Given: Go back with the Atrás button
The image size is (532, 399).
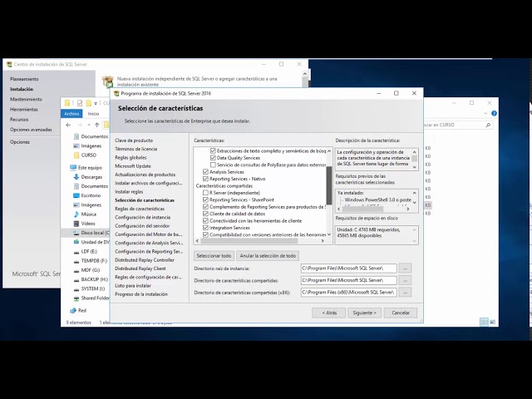Looking at the screenshot, I should (329, 313).
